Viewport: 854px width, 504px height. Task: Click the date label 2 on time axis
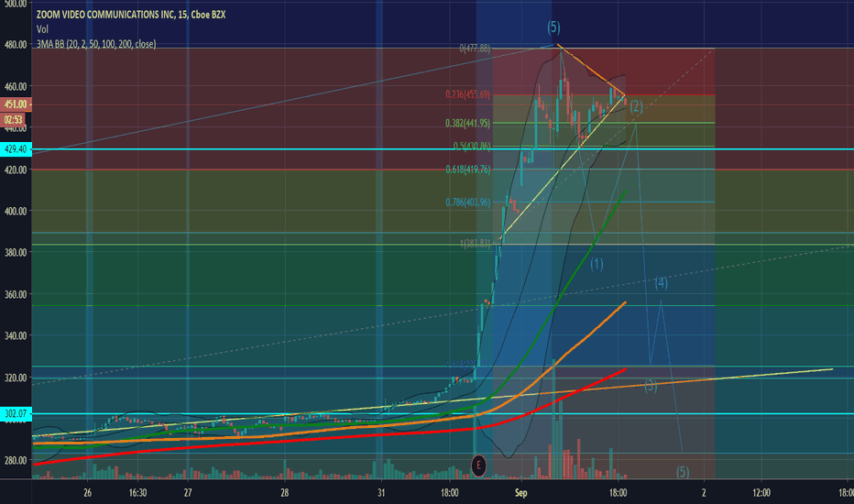[704, 493]
